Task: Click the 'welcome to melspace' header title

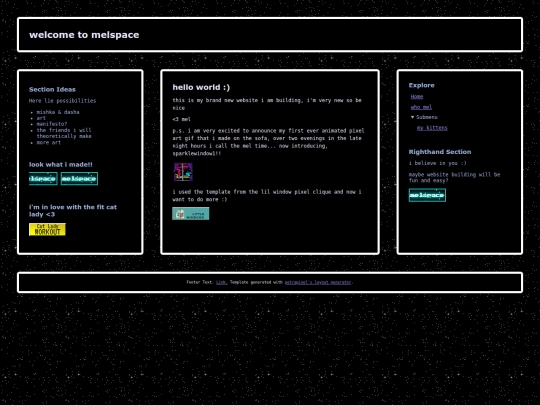Action: pos(84,35)
